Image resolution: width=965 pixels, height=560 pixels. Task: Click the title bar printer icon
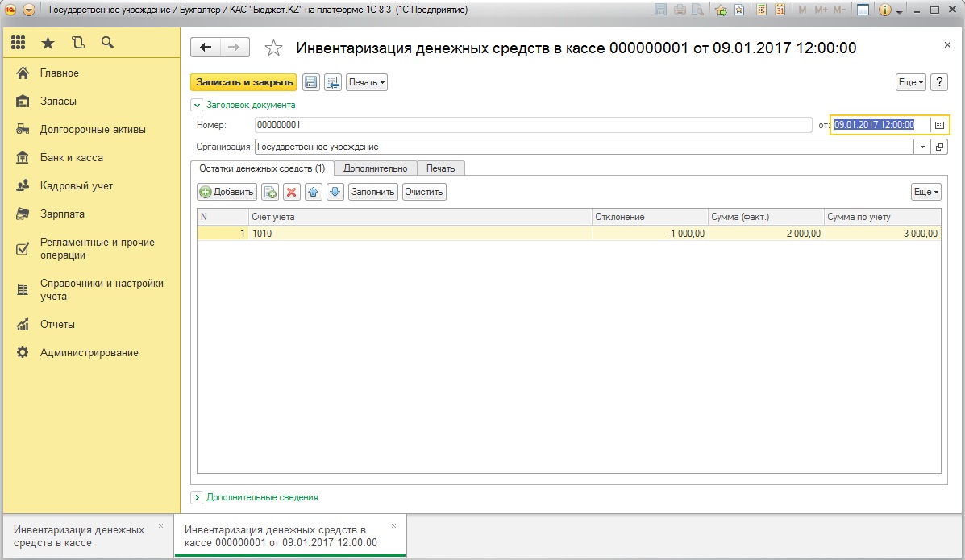tap(680, 10)
